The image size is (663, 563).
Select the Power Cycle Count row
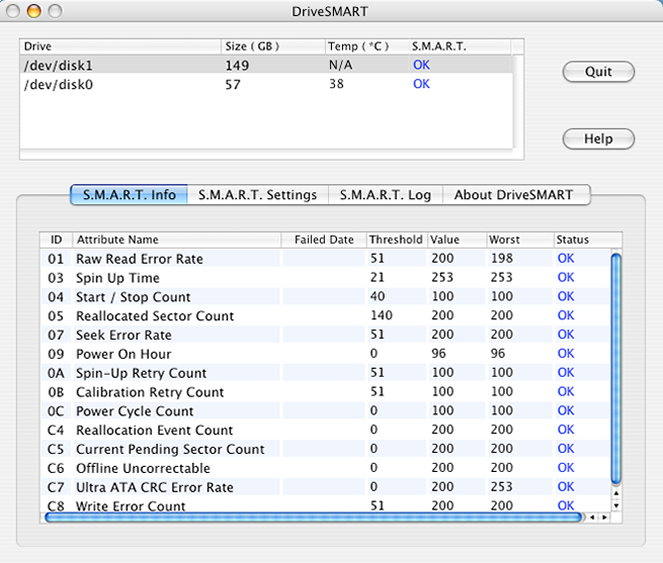click(325, 411)
